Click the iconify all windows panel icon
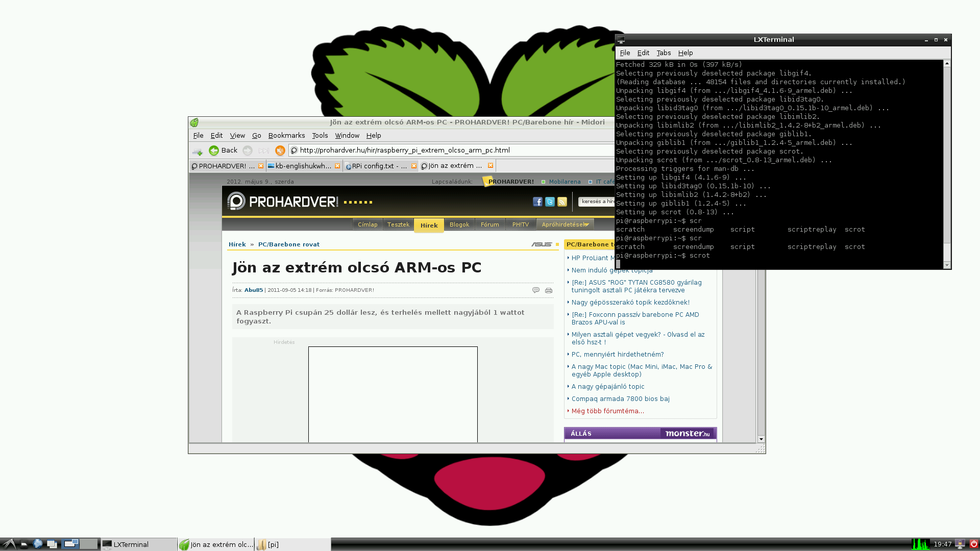The height and width of the screenshot is (551, 980). pyautogui.click(x=52, y=544)
